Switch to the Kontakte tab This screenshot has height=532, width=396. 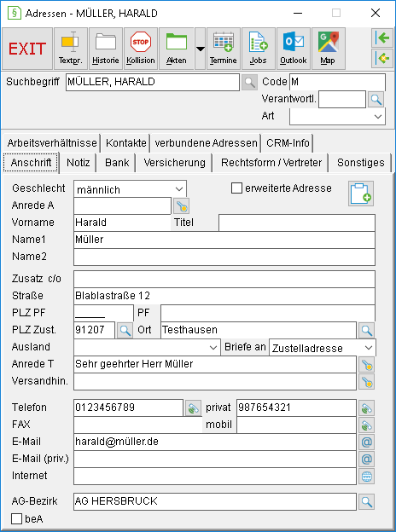(126, 143)
